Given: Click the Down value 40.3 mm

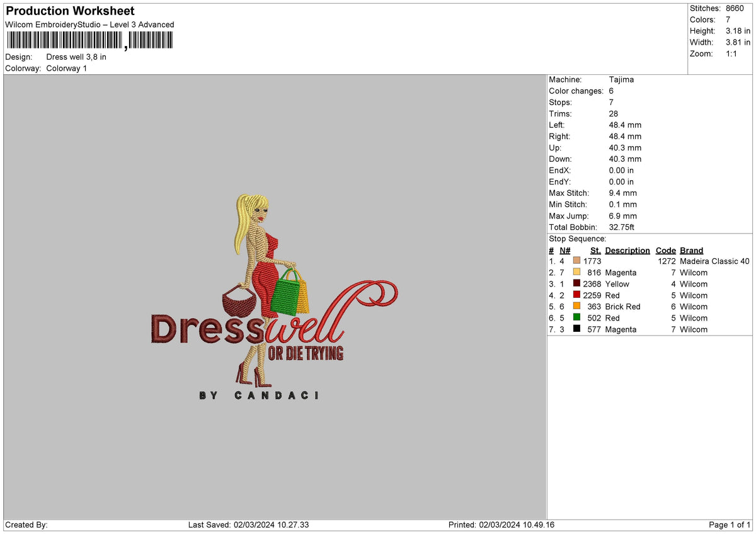Looking at the screenshot, I should (x=625, y=159).
